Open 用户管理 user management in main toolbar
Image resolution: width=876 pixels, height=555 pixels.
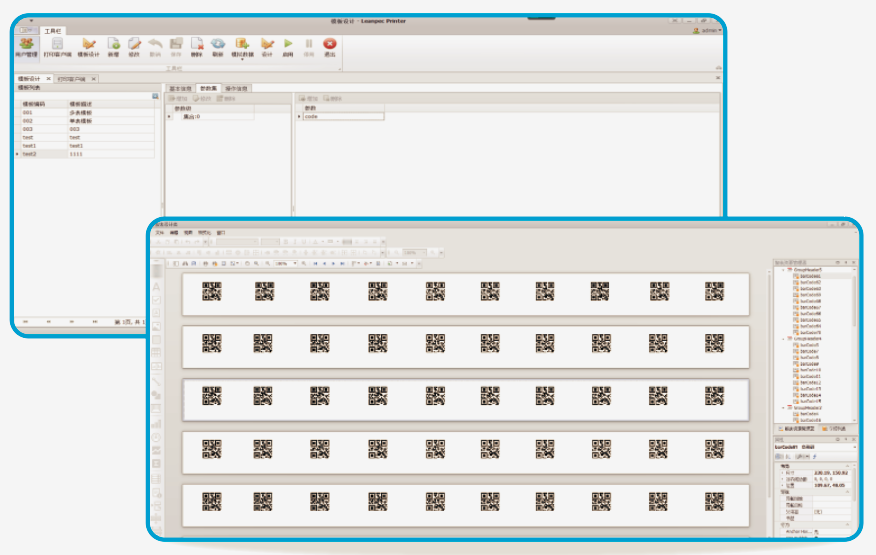tap(26, 47)
